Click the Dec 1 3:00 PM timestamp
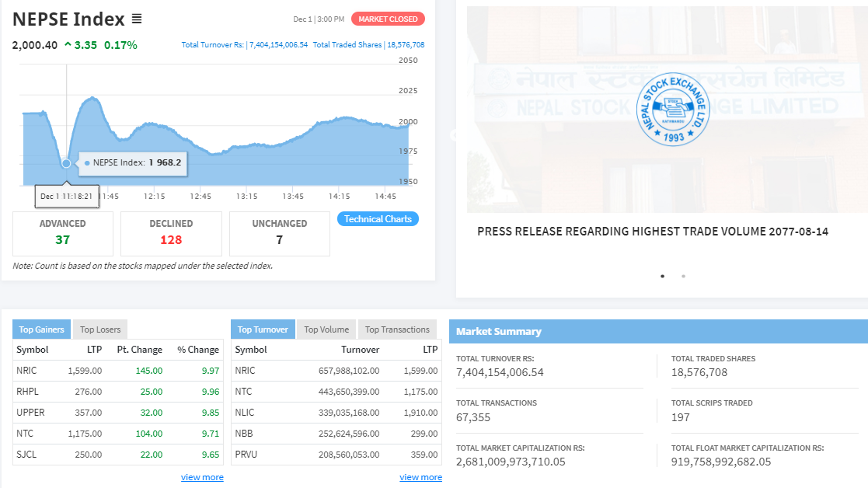Viewport: 868px width, 488px height. 319,19
